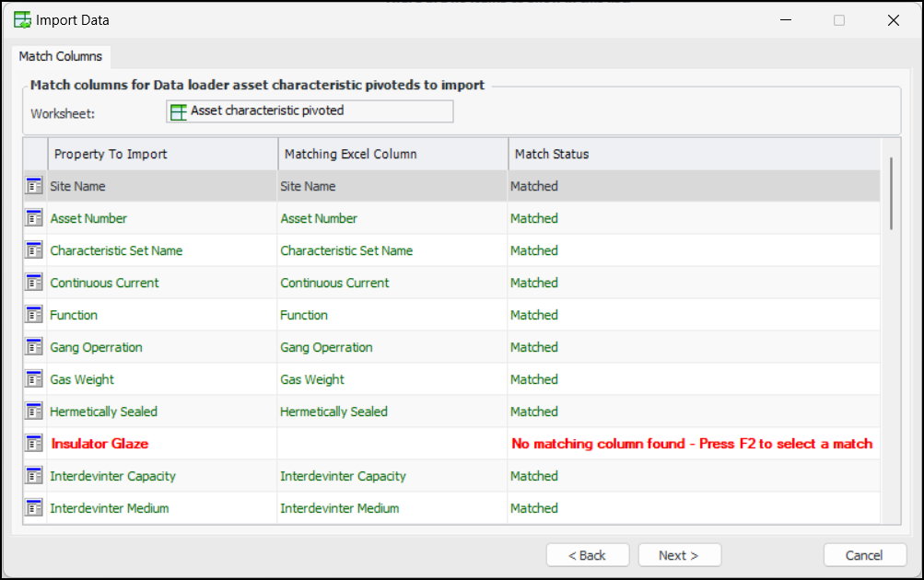Go back with the Back button

(587, 555)
